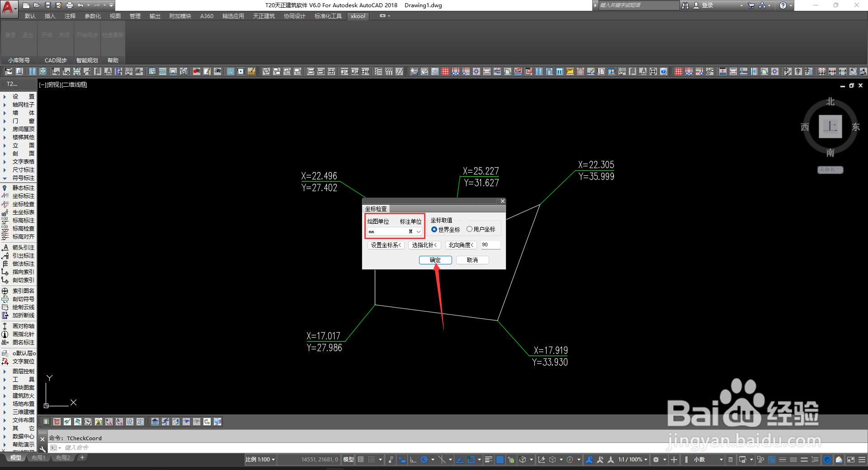
Task: Select the xkool ribbon tab
Action: coord(358,16)
